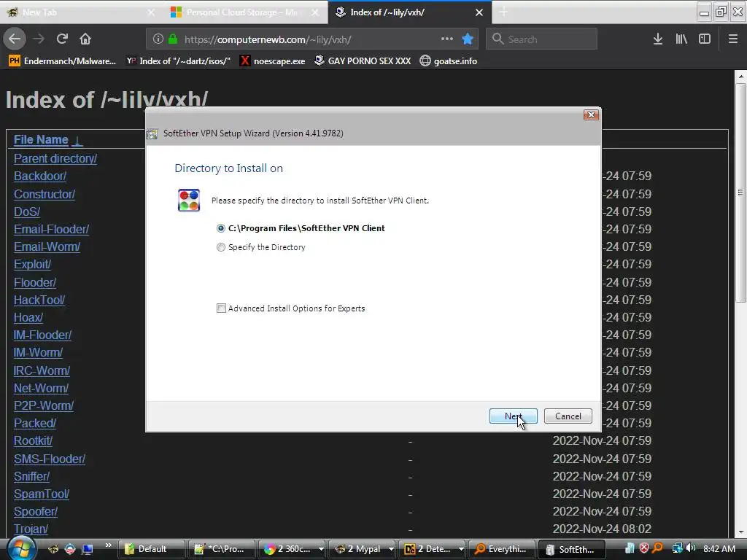Open the Endermanch/Malware bookmark
This screenshot has width=747, height=560.
click(x=63, y=61)
